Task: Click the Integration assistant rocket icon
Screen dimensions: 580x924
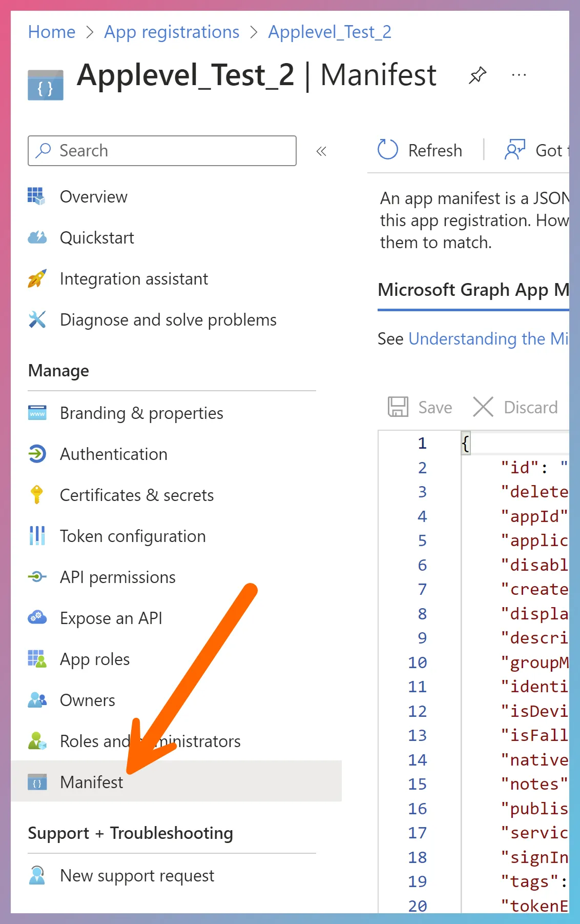Action: (x=37, y=278)
